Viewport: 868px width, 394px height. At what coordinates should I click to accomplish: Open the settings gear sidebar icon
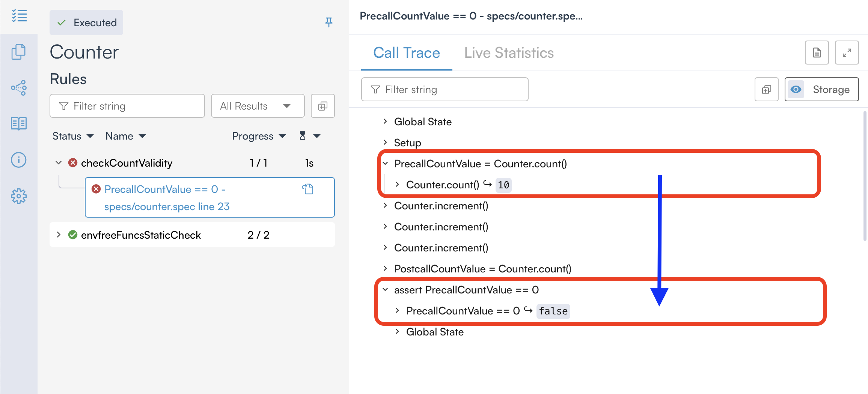coord(19,196)
